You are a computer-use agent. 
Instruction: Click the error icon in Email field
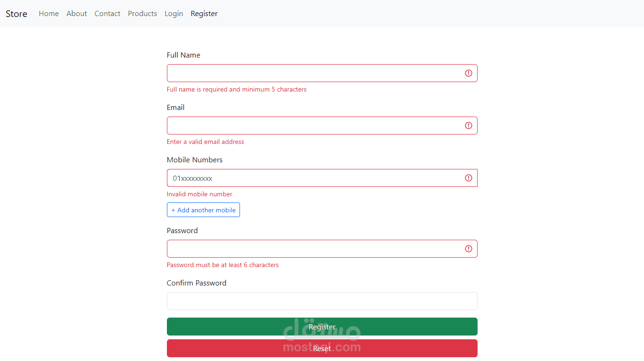468,126
